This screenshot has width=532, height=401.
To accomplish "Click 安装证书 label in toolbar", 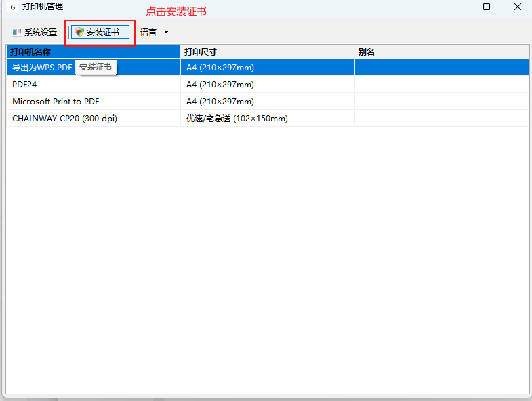I will [x=103, y=33].
